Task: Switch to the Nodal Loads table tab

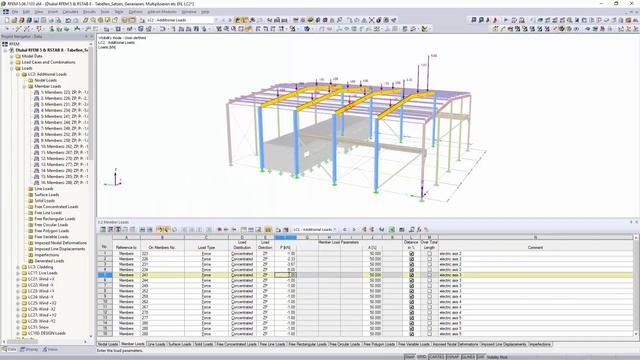Action: (x=108, y=344)
